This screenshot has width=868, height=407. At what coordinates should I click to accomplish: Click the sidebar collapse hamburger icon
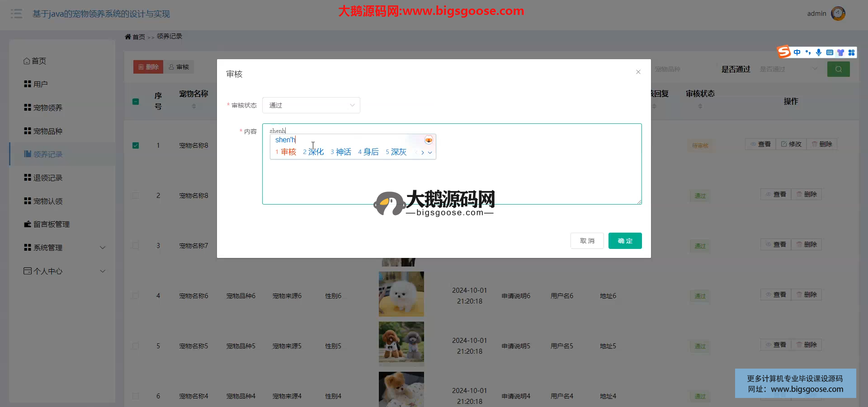point(17,14)
